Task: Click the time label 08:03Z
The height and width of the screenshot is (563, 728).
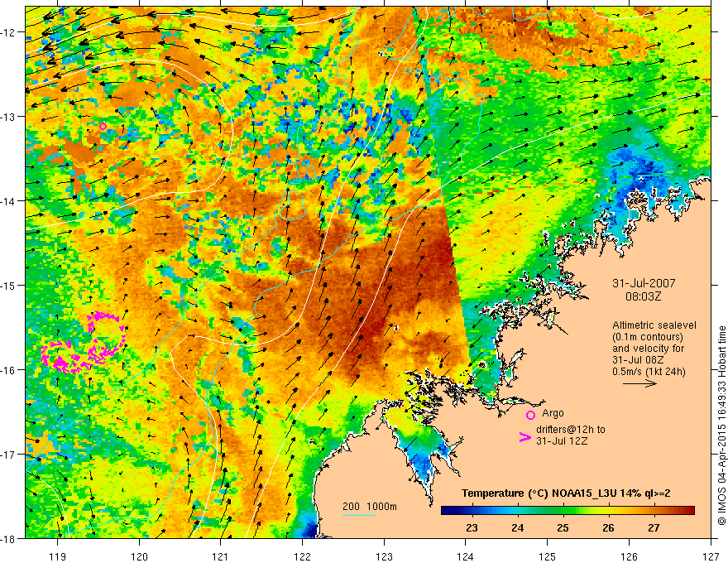Action: click(643, 296)
